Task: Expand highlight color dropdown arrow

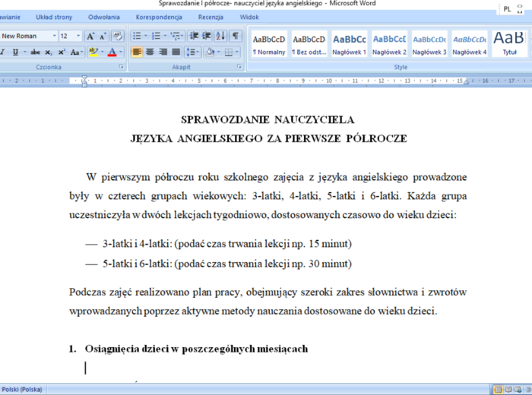Action: pos(102,52)
